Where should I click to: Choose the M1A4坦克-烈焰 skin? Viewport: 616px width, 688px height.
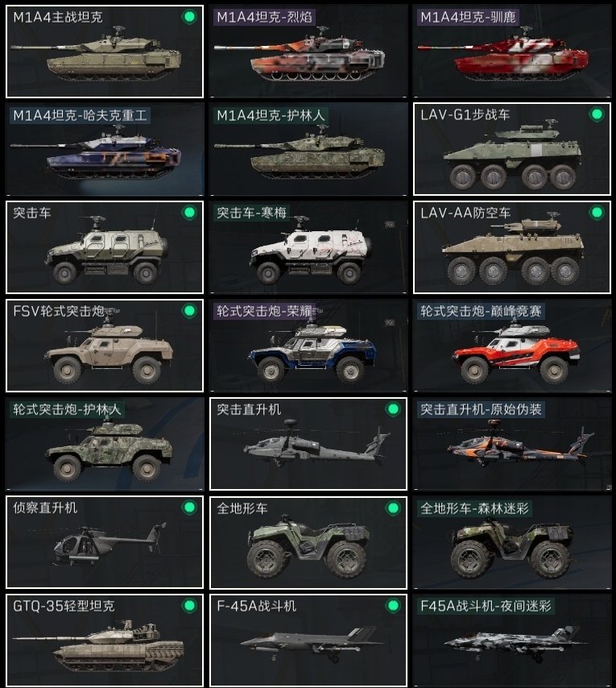[x=308, y=52]
